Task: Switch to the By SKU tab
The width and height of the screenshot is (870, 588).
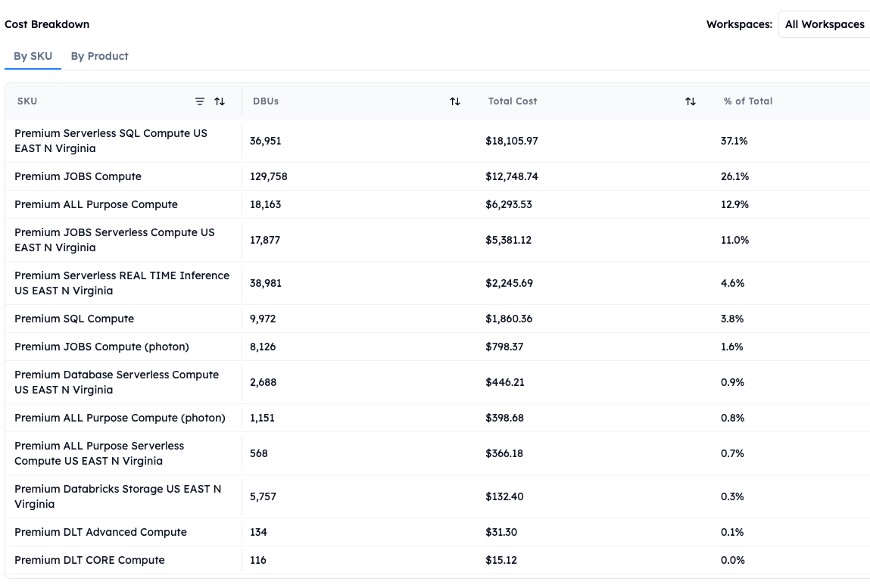Action: click(33, 56)
